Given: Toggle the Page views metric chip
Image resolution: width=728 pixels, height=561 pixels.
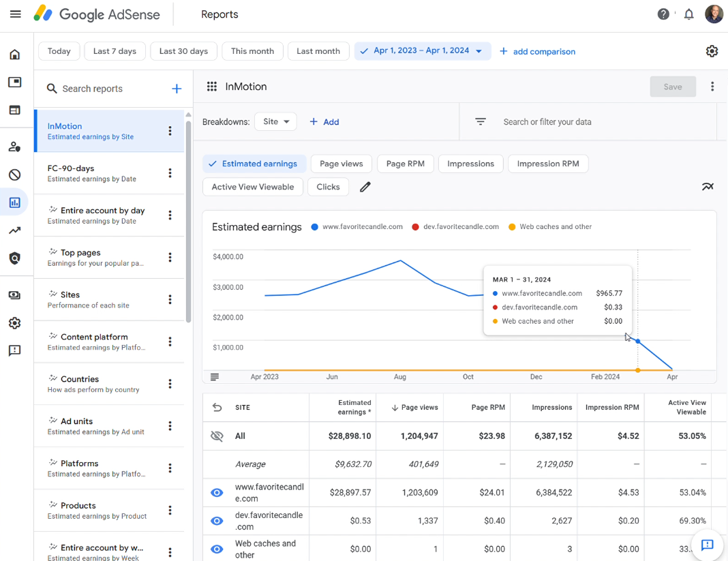Looking at the screenshot, I should point(342,164).
